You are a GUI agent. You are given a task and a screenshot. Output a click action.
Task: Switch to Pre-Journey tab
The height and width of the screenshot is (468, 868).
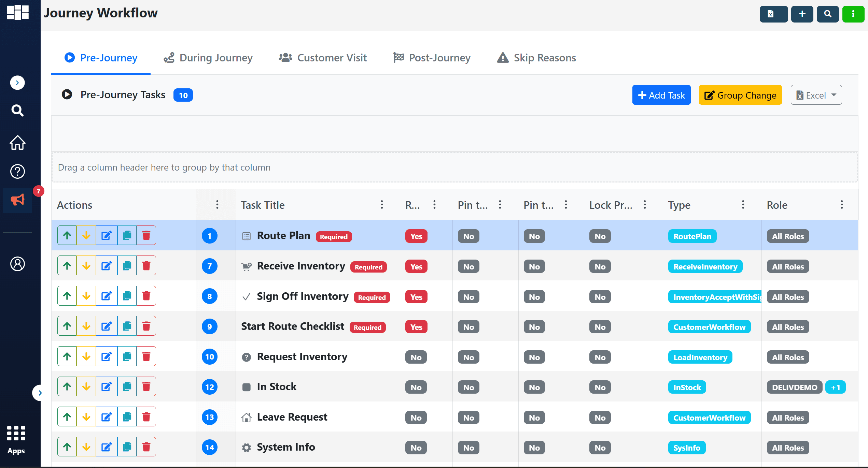(101, 58)
